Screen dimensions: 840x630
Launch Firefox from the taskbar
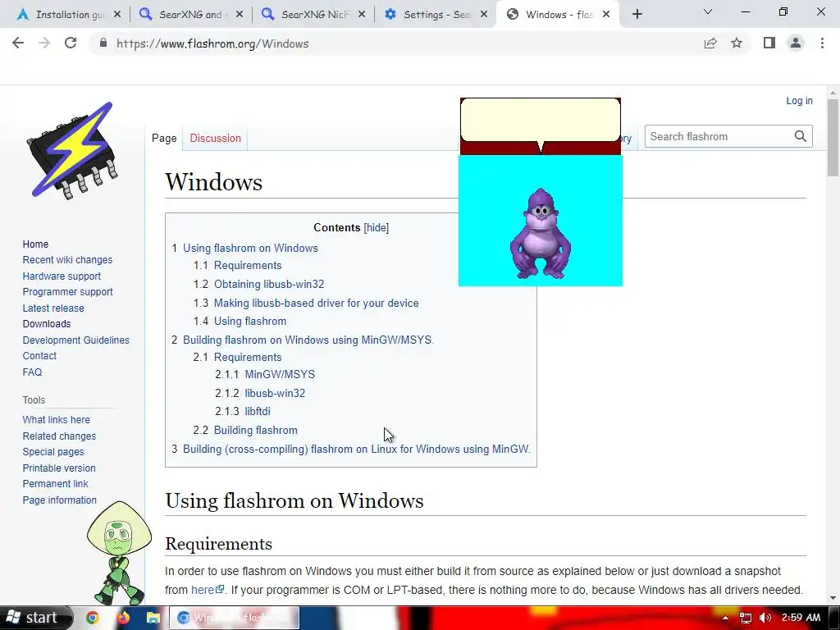[x=123, y=618]
